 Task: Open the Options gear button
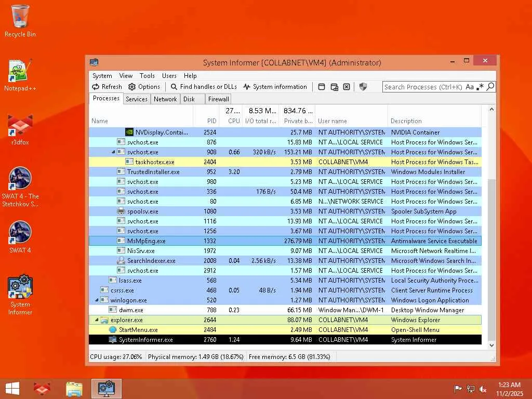pos(144,87)
